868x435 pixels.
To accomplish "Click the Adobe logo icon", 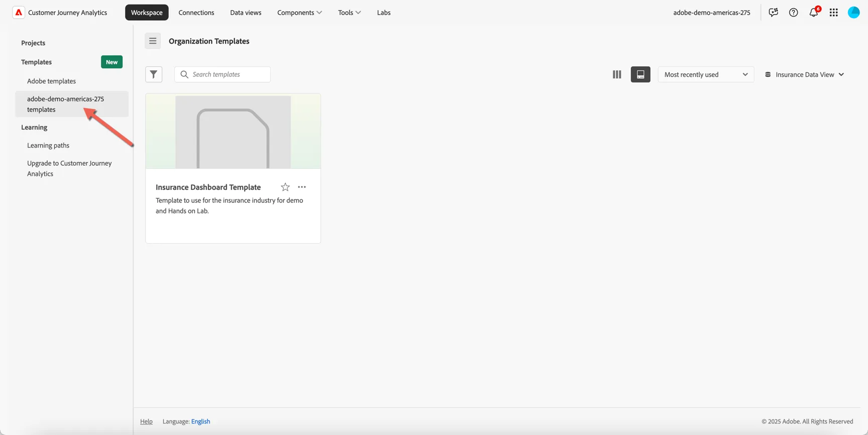I will pyautogui.click(x=19, y=13).
